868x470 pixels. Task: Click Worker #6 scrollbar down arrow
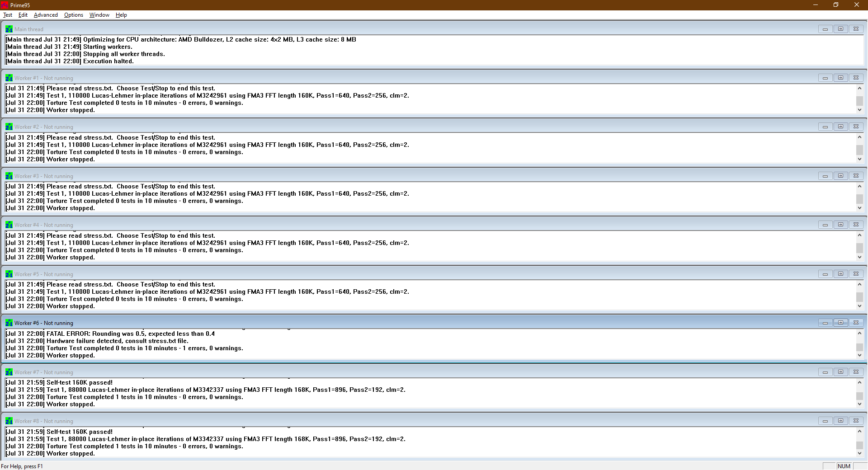(x=859, y=355)
